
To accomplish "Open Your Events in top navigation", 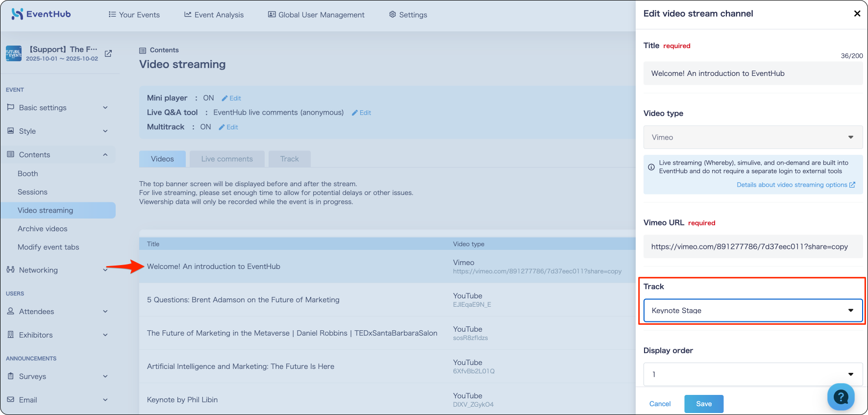I will click(x=134, y=15).
